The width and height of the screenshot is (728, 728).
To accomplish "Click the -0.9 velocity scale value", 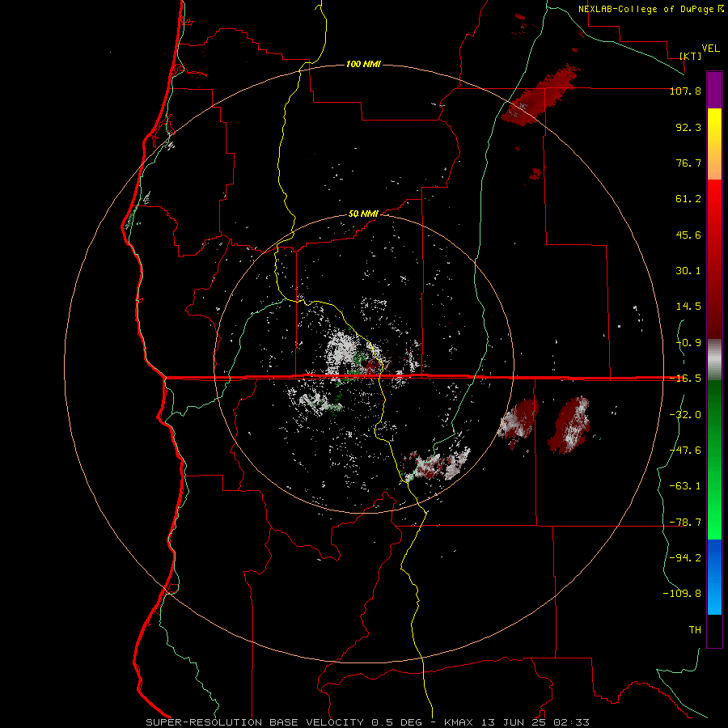I will click(x=688, y=343).
